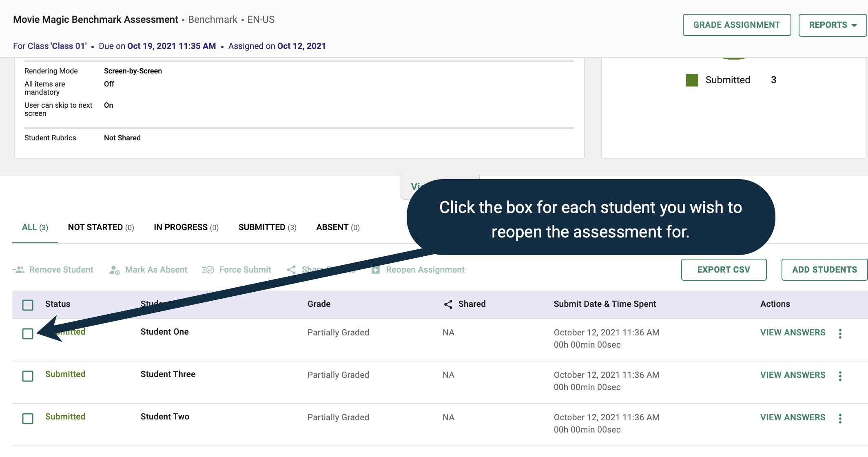Viewport: 868px width, 457px height.
Task: Click the Export CSV button
Action: (x=724, y=270)
